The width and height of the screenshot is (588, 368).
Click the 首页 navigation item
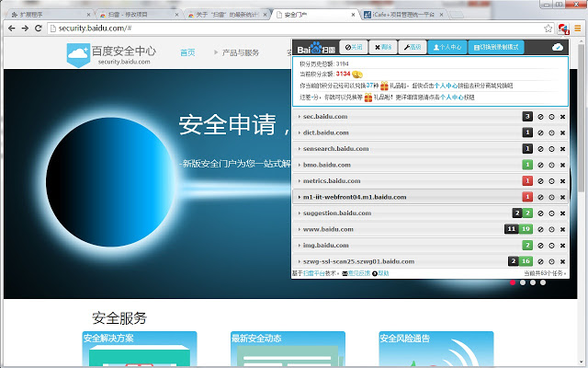[187, 52]
